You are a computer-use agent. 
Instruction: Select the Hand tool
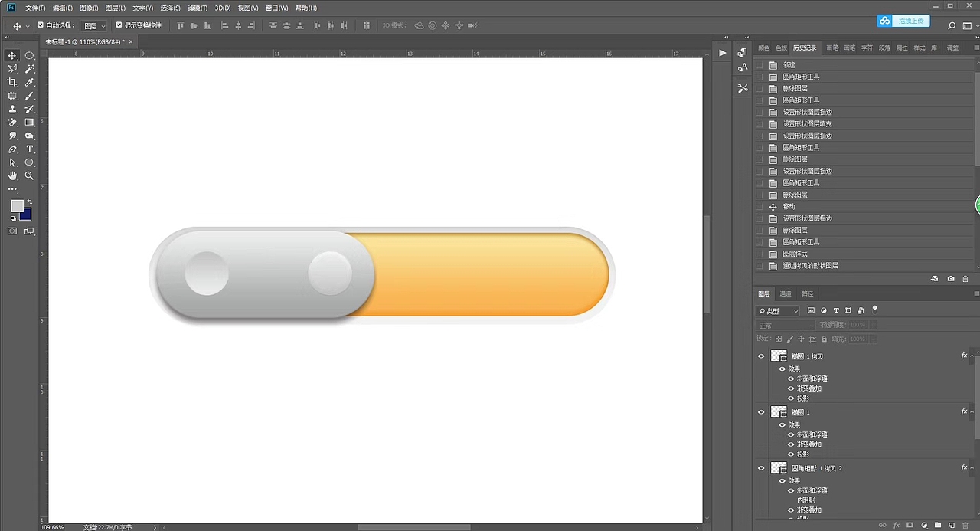coord(12,175)
